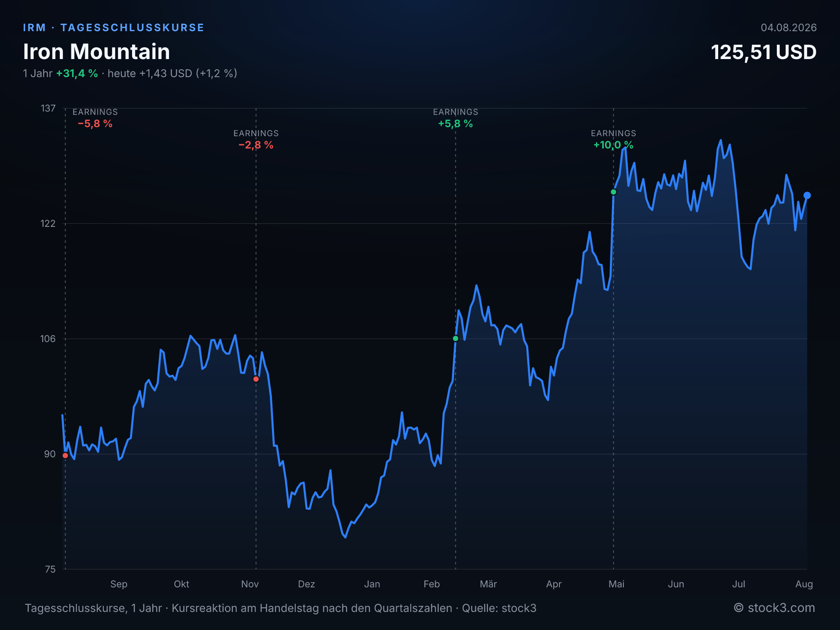
Task: Click the "Sep" month label
Action: click(x=119, y=584)
